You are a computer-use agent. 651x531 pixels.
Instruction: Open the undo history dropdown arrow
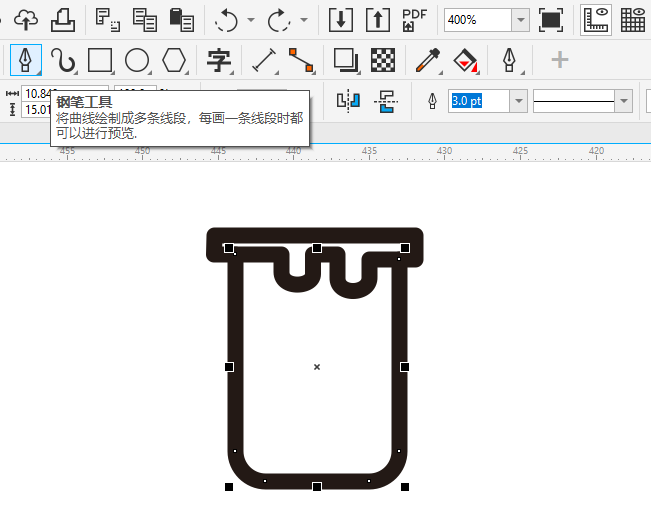tap(251, 20)
